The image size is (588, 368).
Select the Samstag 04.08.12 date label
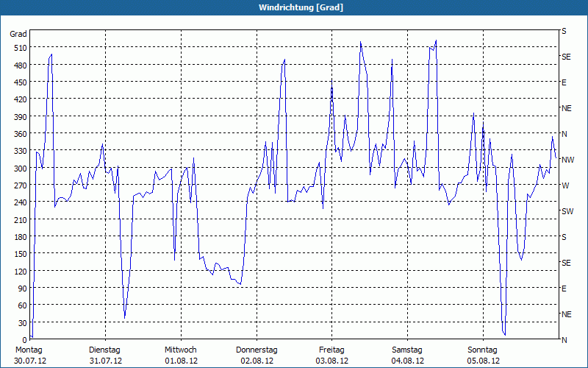click(x=407, y=355)
